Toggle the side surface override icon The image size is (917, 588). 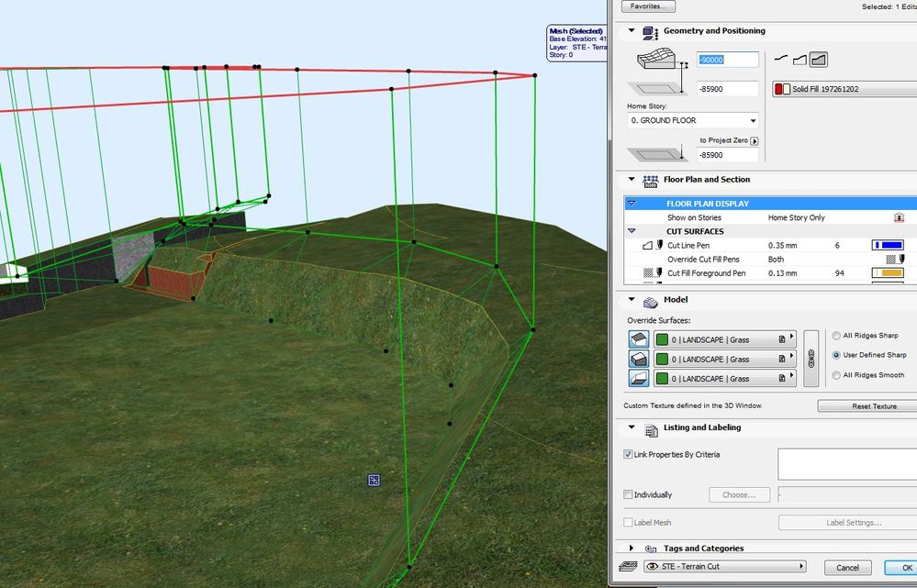(639, 359)
